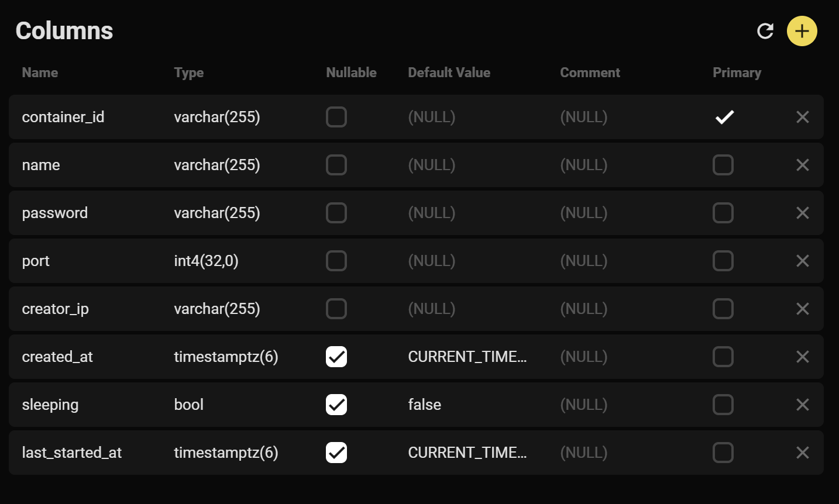Viewport: 839px width, 504px height.
Task: Remove the sleeping column with X
Action: (802, 405)
